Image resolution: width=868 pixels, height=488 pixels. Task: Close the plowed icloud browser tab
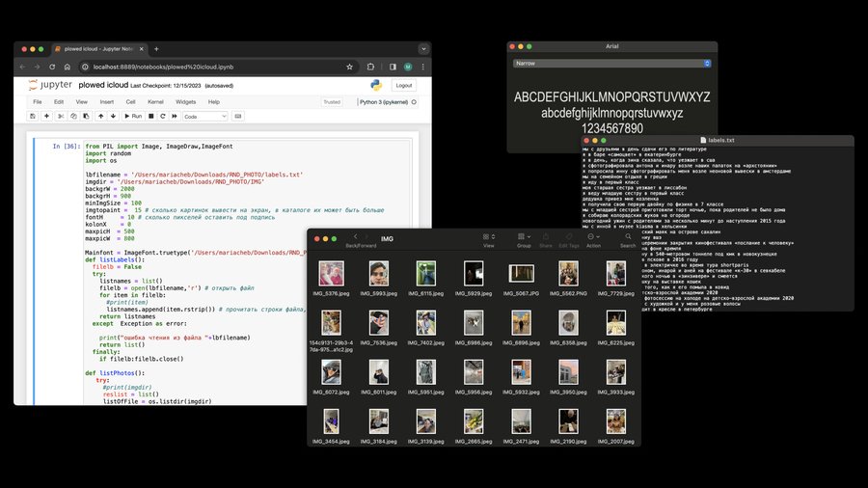point(141,48)
